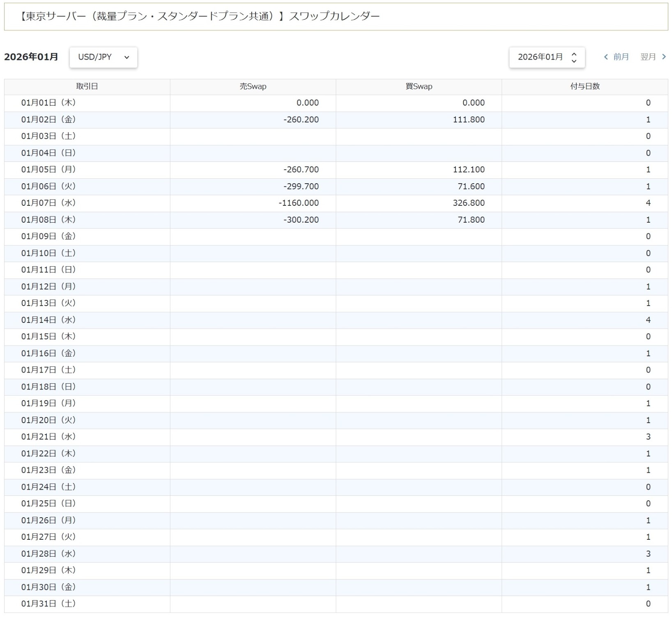This screenshot has width=672, height=617.
Task: Select the 01月28日（水） date cell
Action: [87, 554]
